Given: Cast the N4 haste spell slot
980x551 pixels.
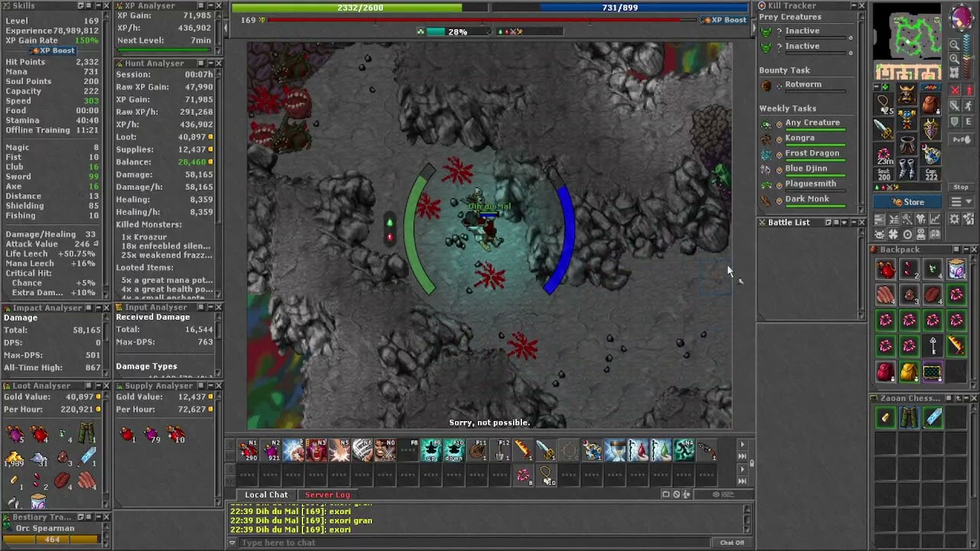Looking at the screenshot, I should pyautogui.click(x=684, y=451).
